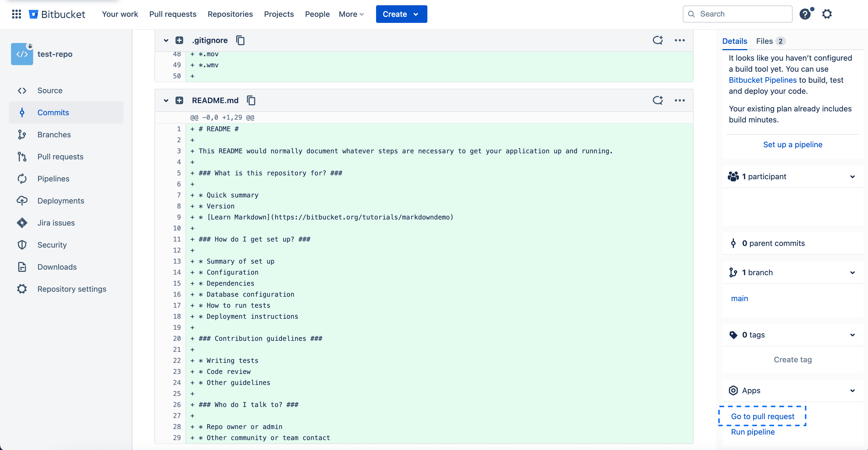The height and width of the screenshot is (450, 868).
Task: Select the Details tab
Action: (x=735, y=41)
